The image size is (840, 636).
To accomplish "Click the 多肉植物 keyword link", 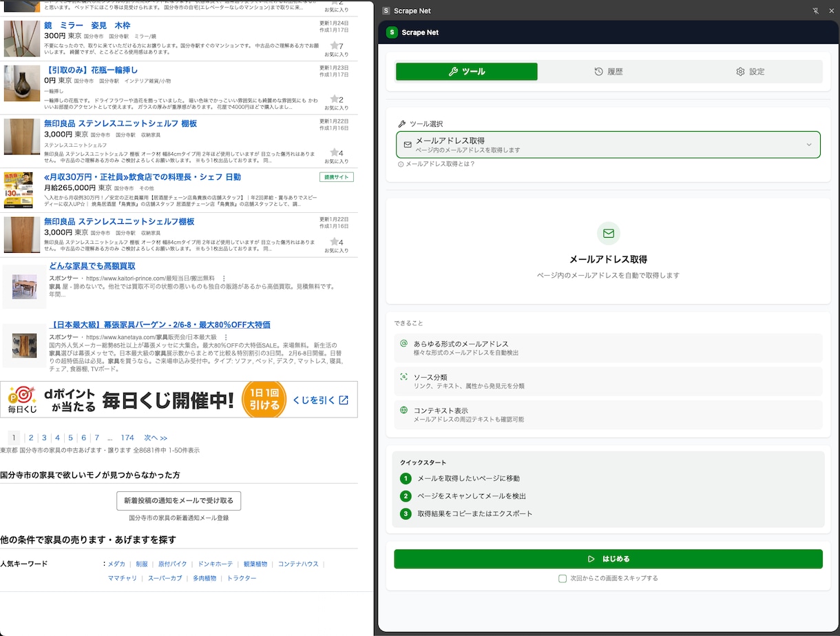I will [x=204, y=578].
